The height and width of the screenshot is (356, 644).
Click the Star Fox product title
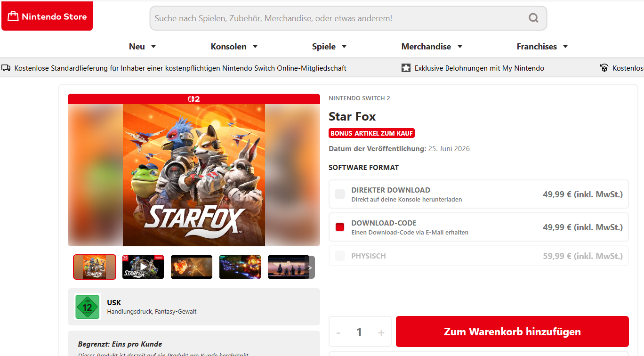352,116
